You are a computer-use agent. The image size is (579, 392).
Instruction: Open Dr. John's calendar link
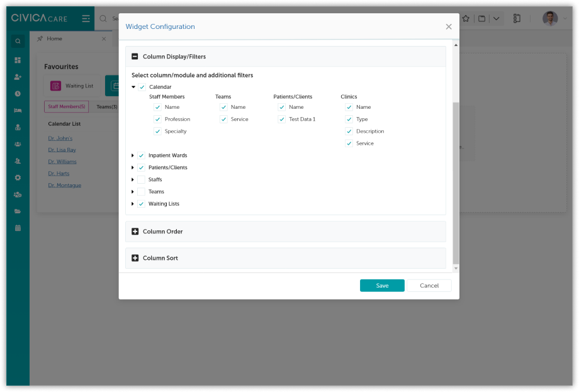(60, 138)
